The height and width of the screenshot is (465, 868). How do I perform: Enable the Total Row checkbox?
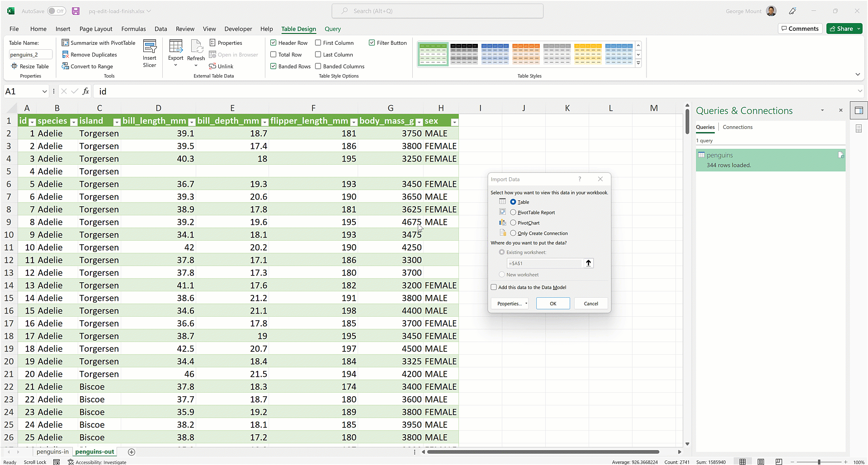(274, 55)
